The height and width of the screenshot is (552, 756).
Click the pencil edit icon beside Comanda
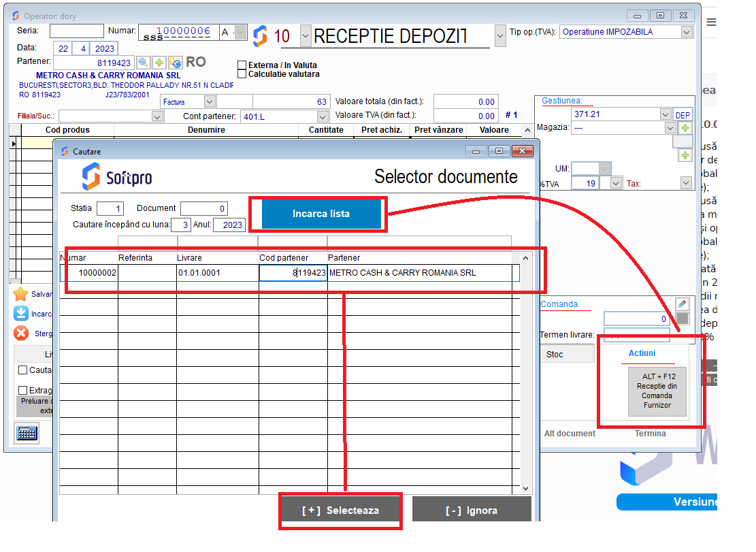coord(682,304)
